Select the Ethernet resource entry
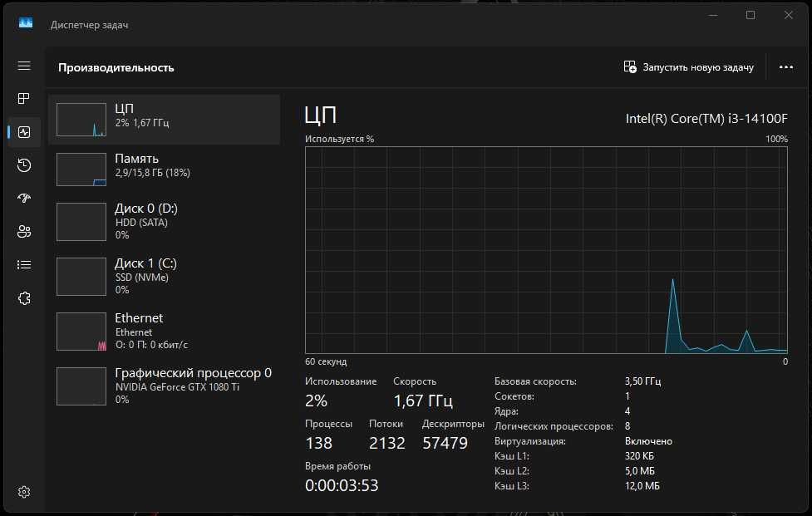The height and width of the screenshot is (516, 812). 165,332
